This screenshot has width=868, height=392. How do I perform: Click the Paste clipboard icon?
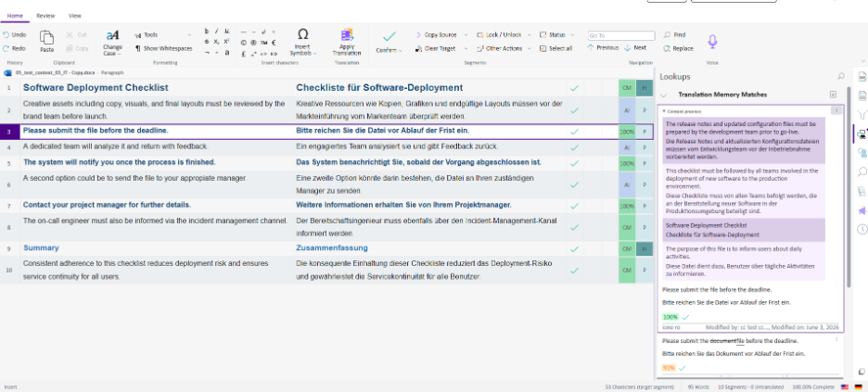coord(47,38)
